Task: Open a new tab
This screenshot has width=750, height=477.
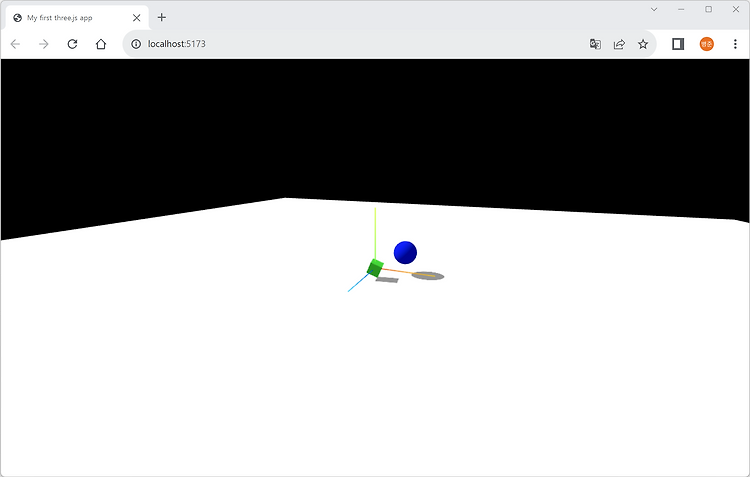Action: [x=162, y=17]
